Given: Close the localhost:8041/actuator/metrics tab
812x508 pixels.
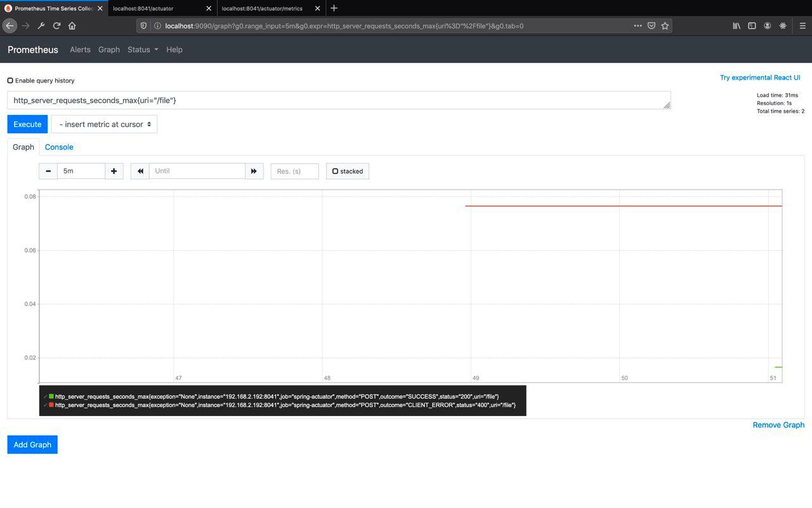Looking at the screenshot, I should coord(318,8).
